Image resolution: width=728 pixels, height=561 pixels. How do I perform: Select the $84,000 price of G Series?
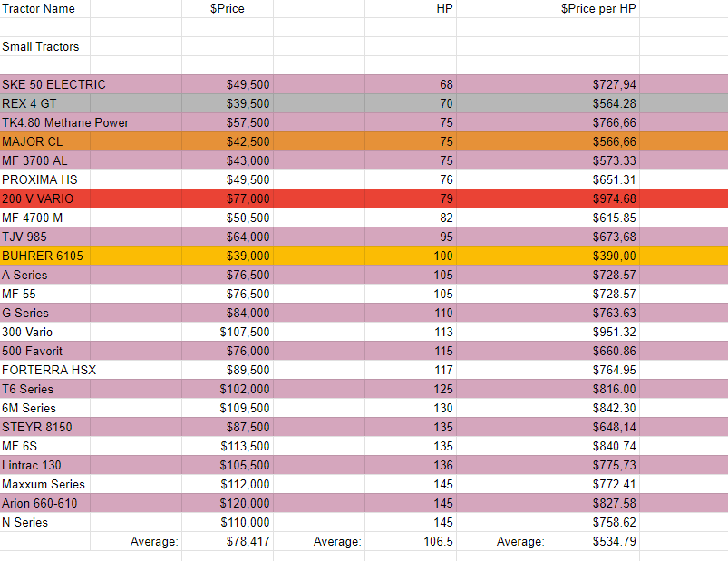coord(228,313)
